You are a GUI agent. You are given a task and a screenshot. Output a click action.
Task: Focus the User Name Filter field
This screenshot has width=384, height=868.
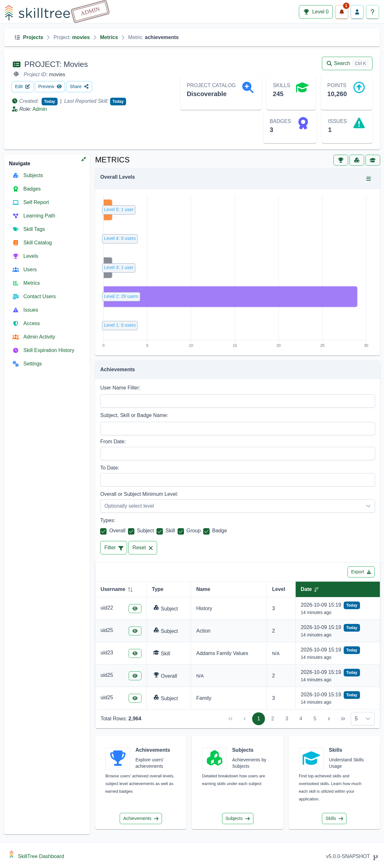tap(237, 401)
